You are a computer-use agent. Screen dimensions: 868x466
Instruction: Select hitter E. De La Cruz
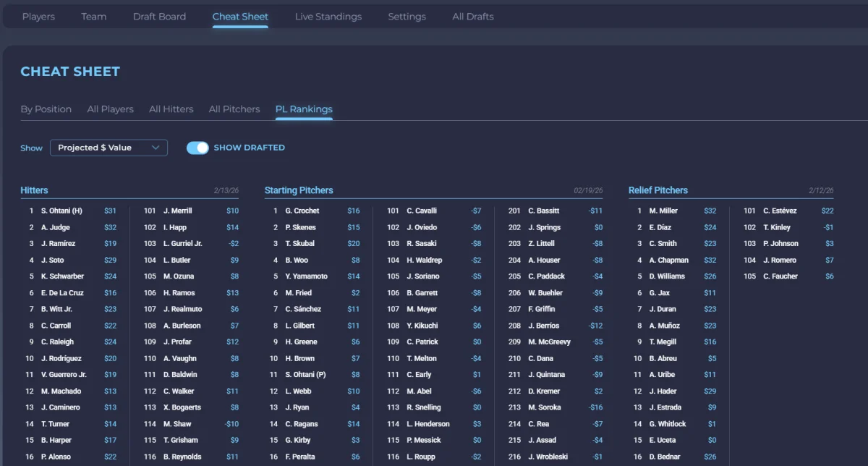62,293
